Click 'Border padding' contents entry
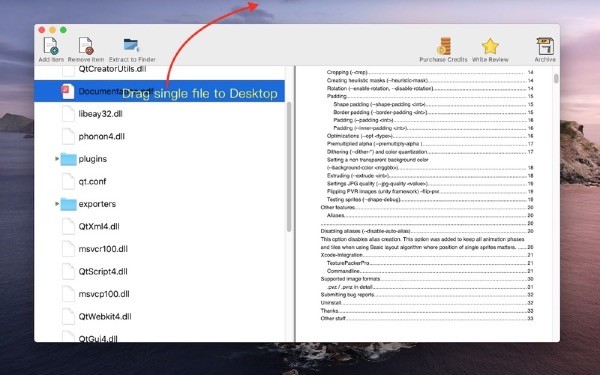Screen dimensions: 600x375 [x=380, y=112]
